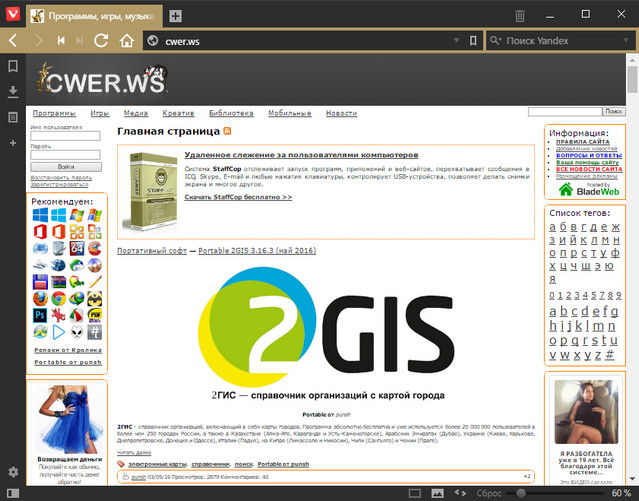
Task: Switch to the Программы, игры, музыка tab
Action: click(x=95, y=16)
